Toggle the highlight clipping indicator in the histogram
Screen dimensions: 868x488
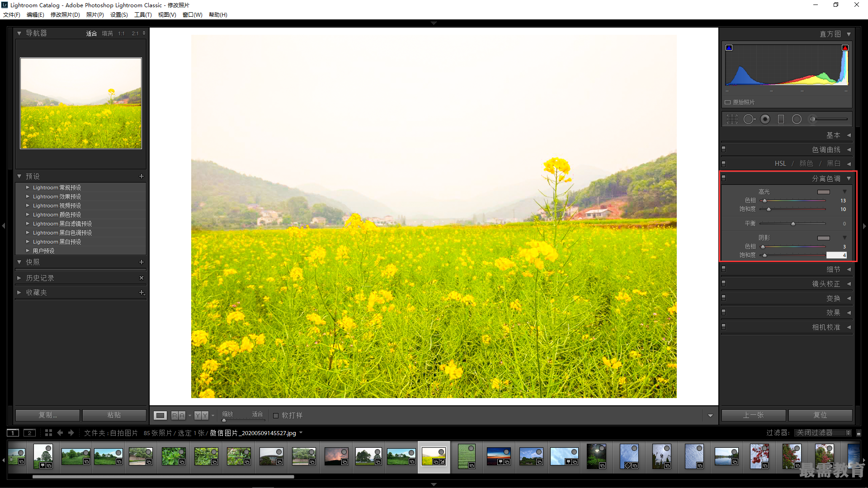click(845, 48)
